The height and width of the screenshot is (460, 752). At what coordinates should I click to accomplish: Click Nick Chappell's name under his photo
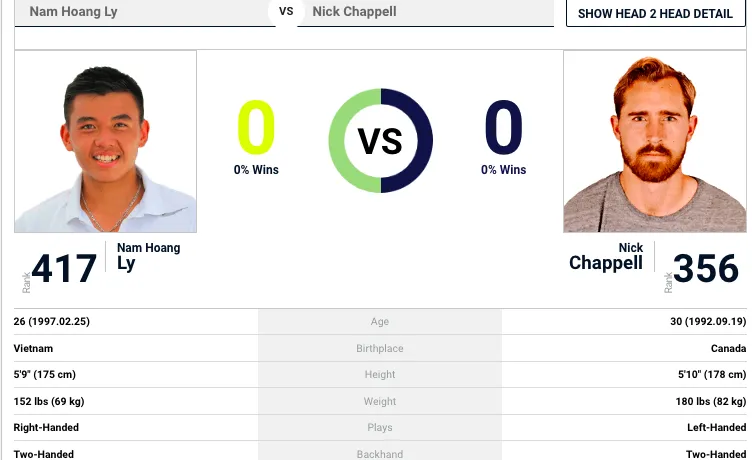[x=607, y=256]
